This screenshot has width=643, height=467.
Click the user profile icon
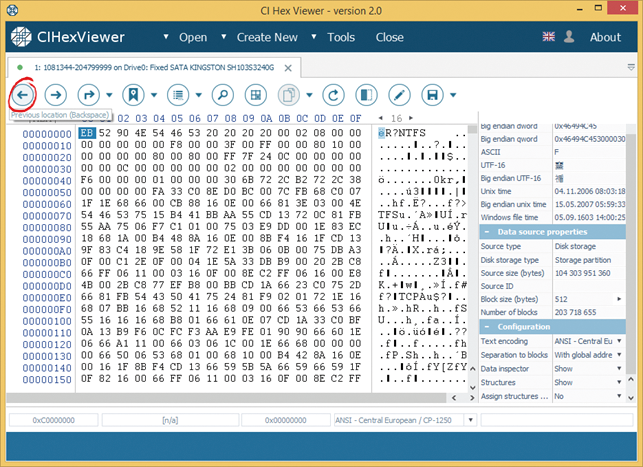[569, 36]
